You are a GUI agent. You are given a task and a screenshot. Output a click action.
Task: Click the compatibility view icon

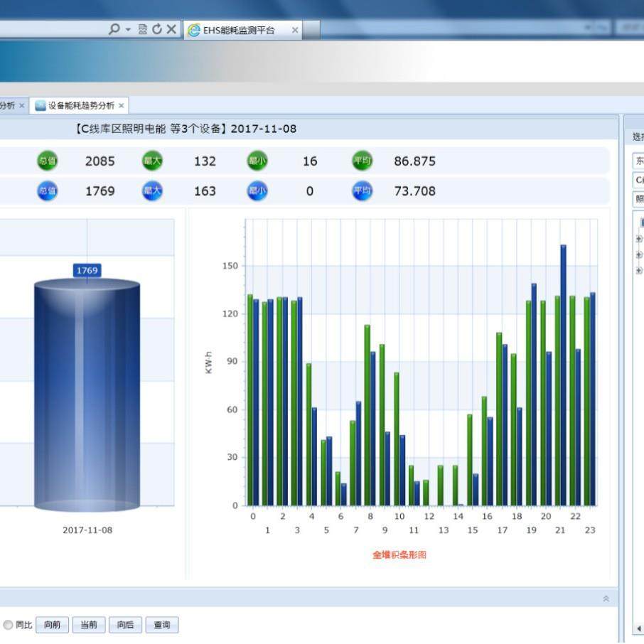pos(142,29)
